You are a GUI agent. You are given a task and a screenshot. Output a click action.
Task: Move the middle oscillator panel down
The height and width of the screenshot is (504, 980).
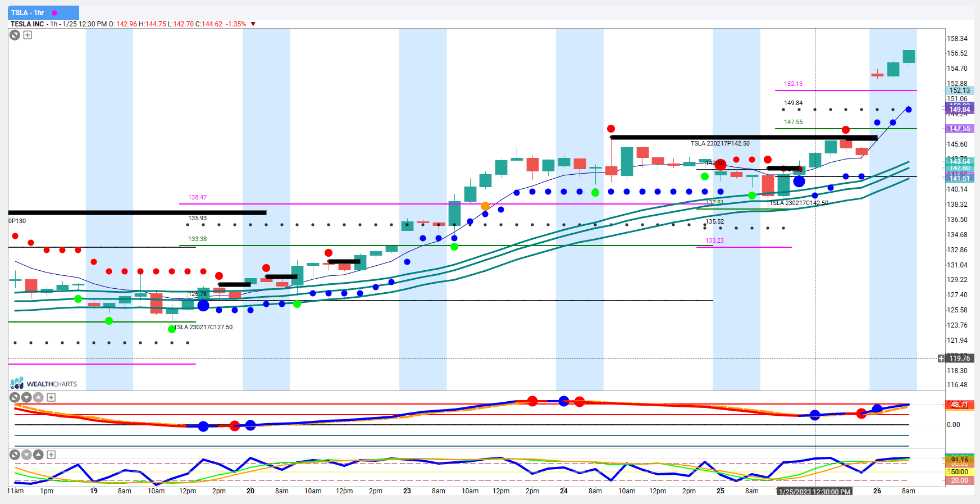click(x=26, y=397)
